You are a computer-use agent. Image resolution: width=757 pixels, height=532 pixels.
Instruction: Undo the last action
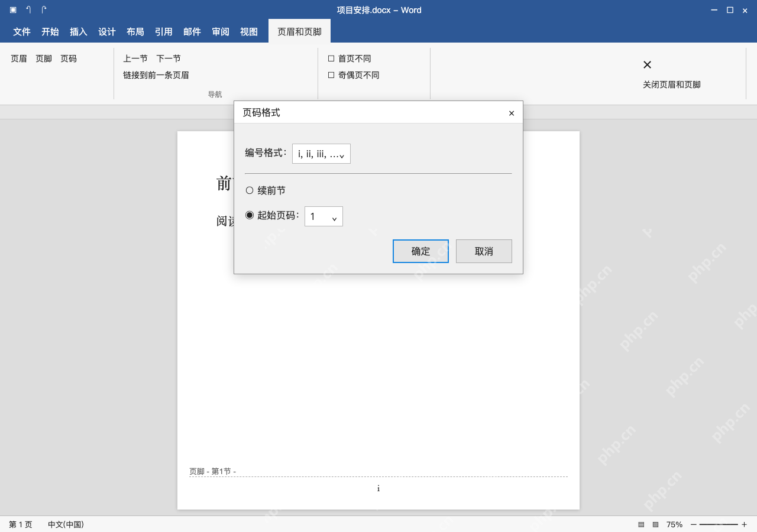coord(28,10)
